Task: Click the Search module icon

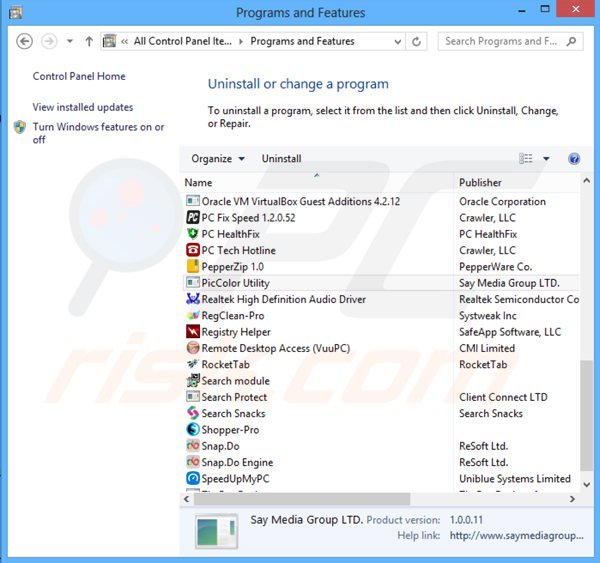Action: point(193,380)
